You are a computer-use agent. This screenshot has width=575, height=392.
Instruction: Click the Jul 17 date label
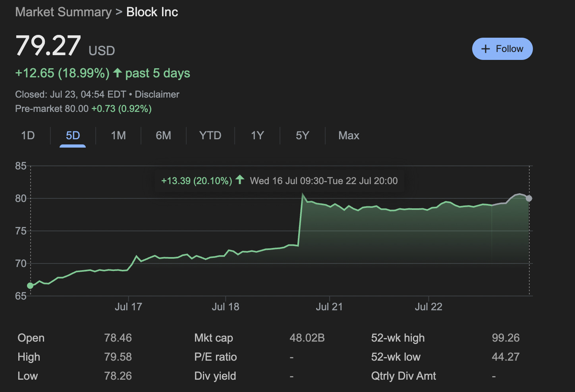click(x=128, y=307)
